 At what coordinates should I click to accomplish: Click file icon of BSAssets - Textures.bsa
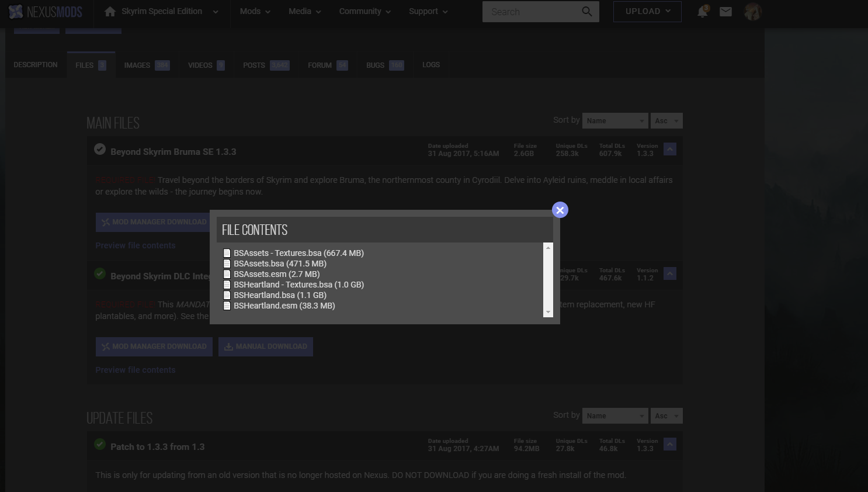(x=227, y=253)
